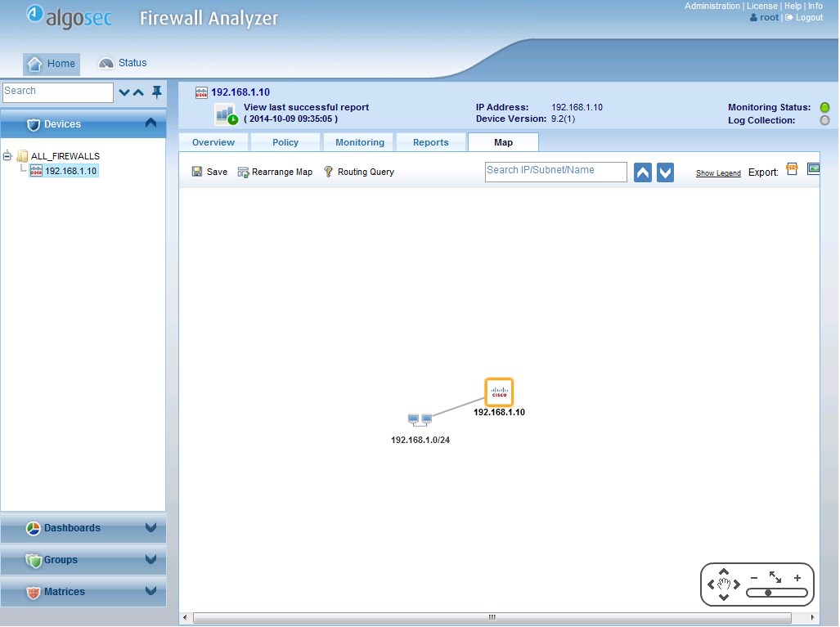Open the Home page
840x627 pixels.
52,64
